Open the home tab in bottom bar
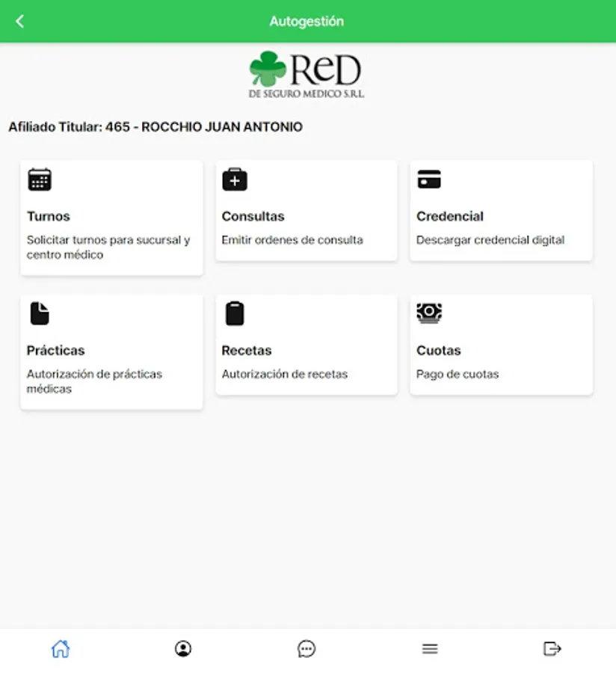This screenshot has width=616, height=673. click(61, 648)
